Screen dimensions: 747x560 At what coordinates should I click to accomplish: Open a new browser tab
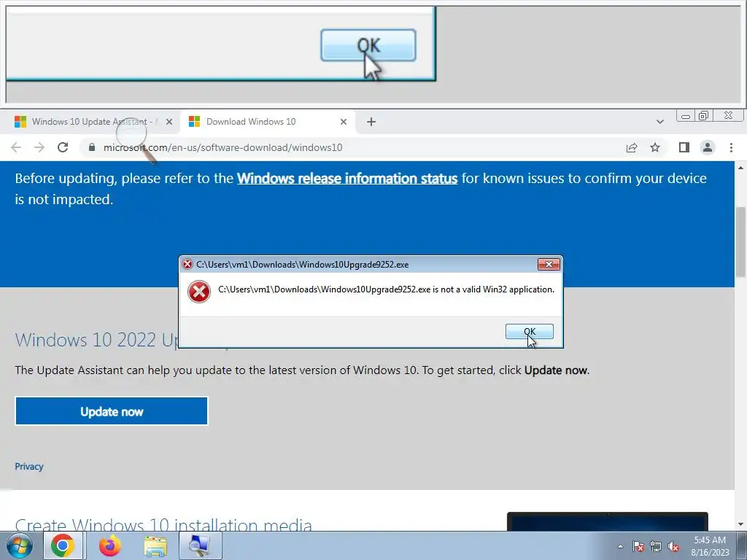coord(371,122)
